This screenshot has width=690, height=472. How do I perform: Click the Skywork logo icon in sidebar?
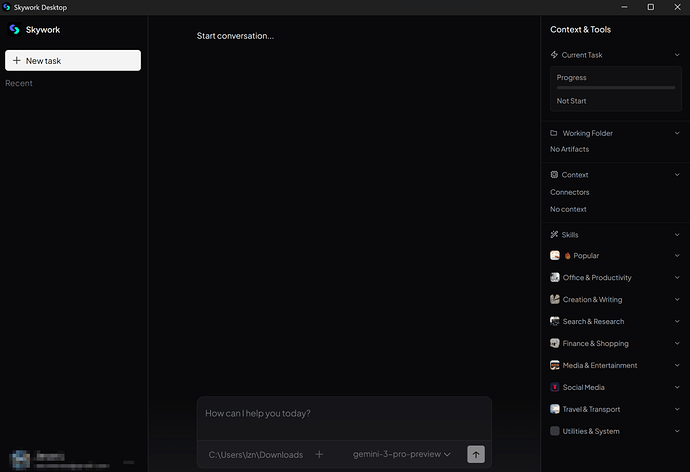point(14,30)
